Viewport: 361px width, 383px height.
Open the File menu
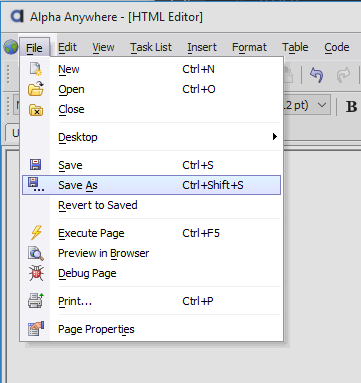click(x=34, y=47)
